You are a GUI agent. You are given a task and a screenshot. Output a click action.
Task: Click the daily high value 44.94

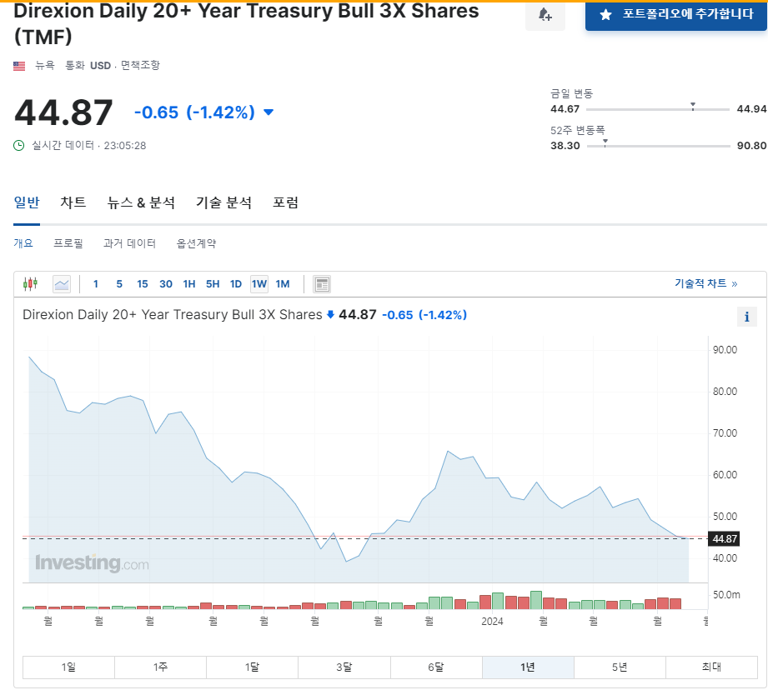pyautogui.click(x=751, y=109)
